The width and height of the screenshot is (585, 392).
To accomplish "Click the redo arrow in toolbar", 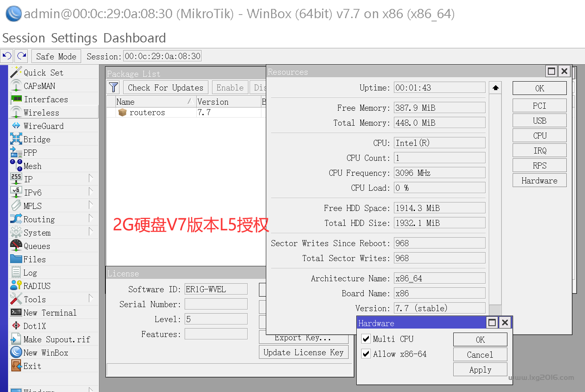I will coord(22,56).
